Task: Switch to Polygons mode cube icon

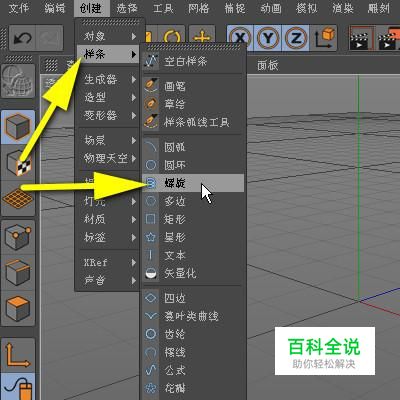Action: (x=18, y=309)
